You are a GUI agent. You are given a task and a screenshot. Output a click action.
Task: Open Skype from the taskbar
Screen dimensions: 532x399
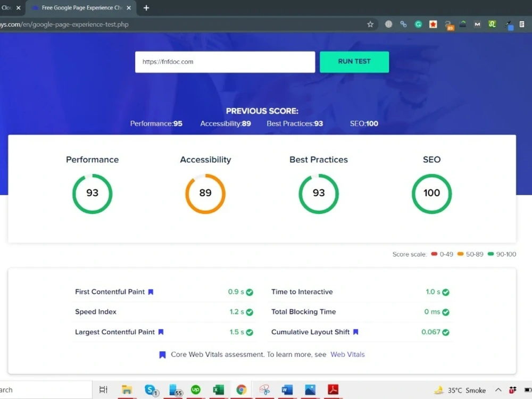[x=151, y=390]
